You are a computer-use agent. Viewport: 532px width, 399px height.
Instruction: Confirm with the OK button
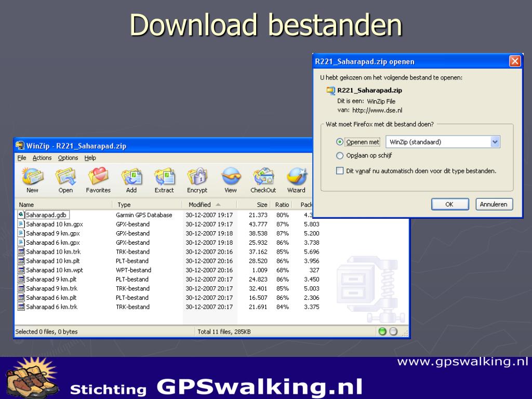450,204
